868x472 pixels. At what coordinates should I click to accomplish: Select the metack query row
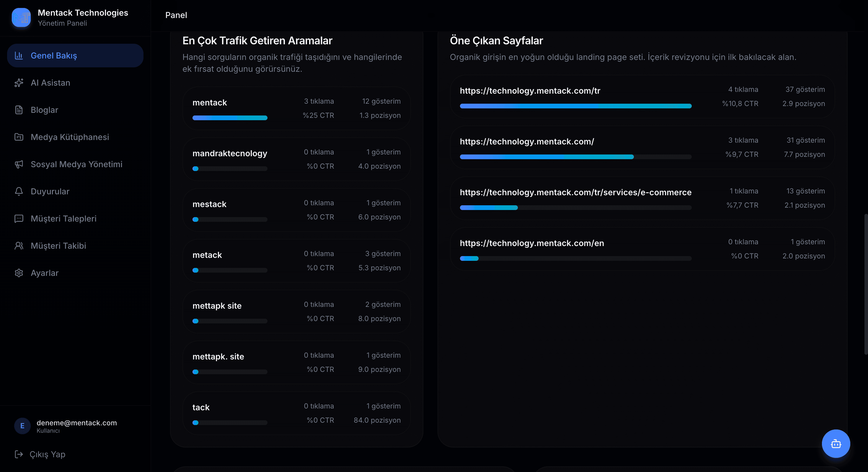pos(296,261)
